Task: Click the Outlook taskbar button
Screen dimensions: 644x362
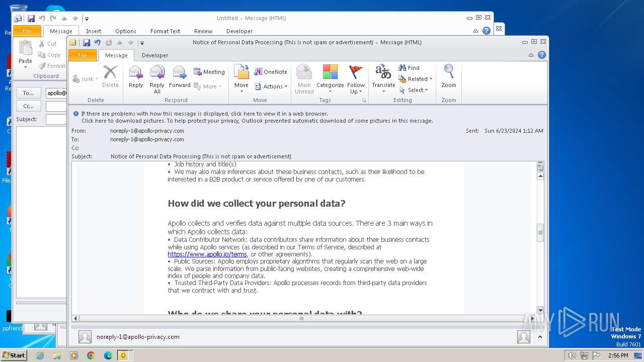Action: pyautogui.click(x=123, y=355)
